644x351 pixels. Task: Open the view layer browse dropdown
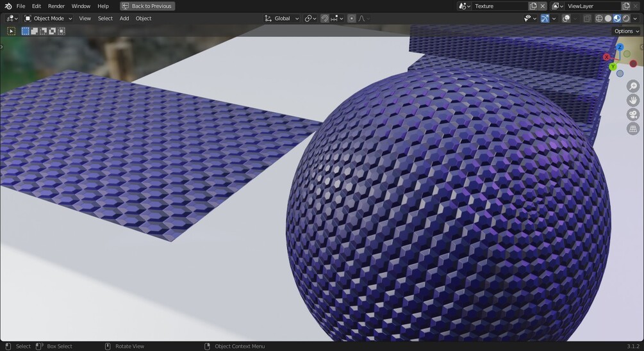coord(557,6)
